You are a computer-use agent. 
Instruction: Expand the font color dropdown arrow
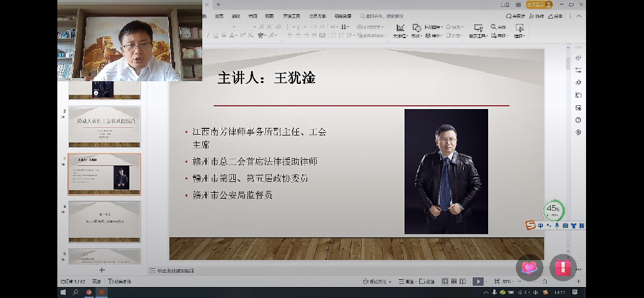[236, 35]
